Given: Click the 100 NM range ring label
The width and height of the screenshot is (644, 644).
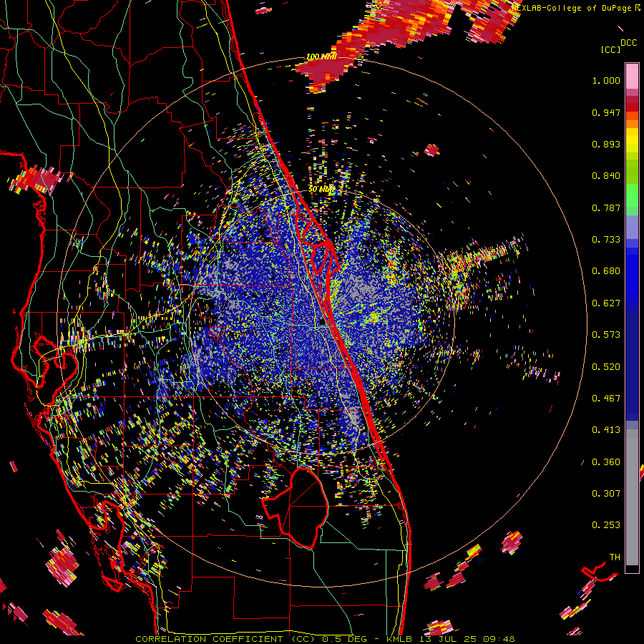Looking at the screenshot, I should pyautogui.click(x=321, y=57).
